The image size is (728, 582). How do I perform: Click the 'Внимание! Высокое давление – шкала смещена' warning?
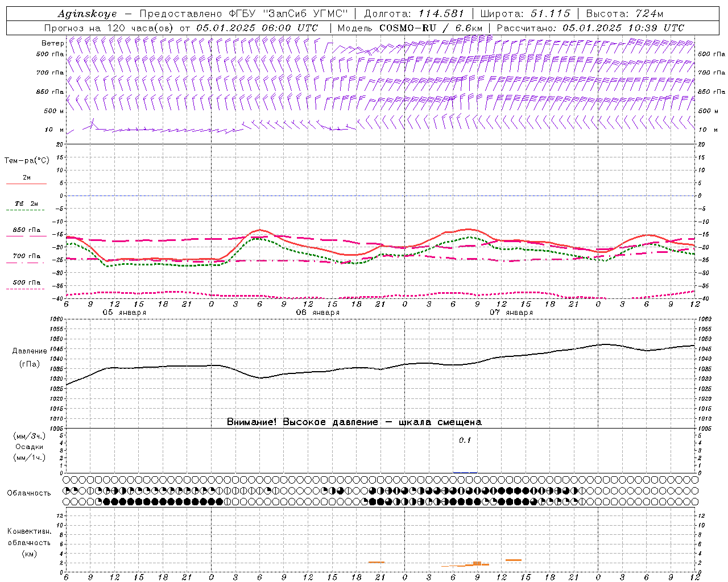click(x=354, y=422)
